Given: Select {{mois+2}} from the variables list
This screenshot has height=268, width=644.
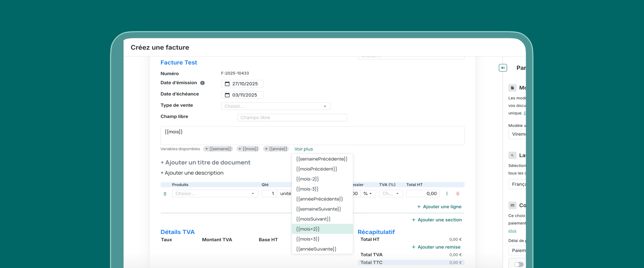Looking at the screenshot, I should (308, 229).
